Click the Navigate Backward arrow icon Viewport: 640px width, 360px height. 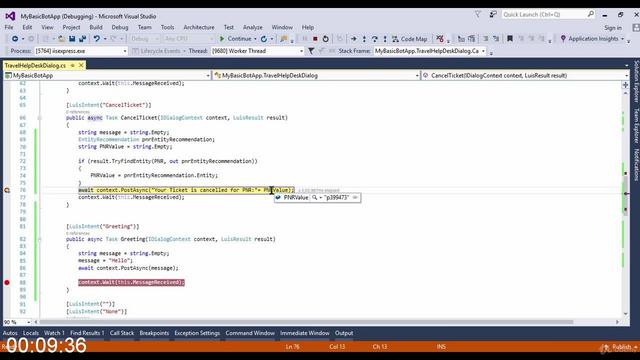click(x=15, y=39)
